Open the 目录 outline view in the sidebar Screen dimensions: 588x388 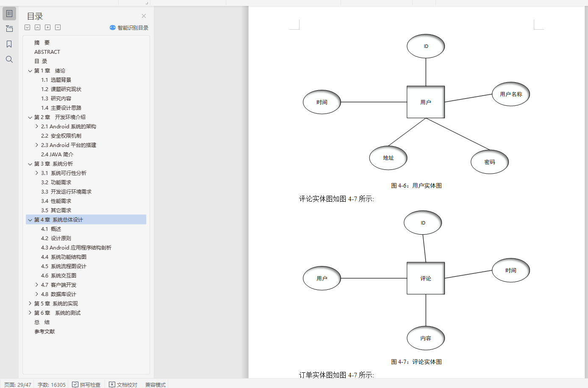9,14
